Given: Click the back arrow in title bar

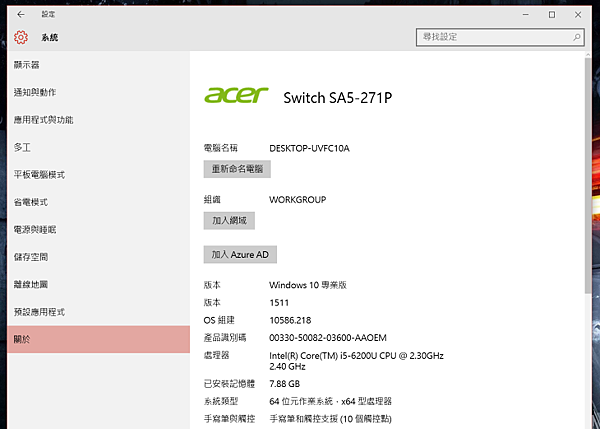Looking at the screenshot, I should pyautogui.click(x=21, y=15).
